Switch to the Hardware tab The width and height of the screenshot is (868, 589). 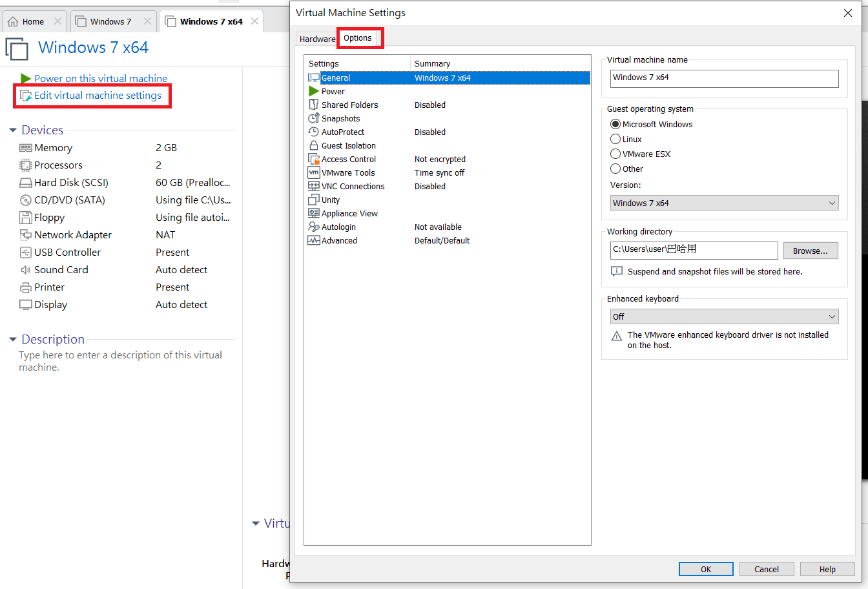317,39
